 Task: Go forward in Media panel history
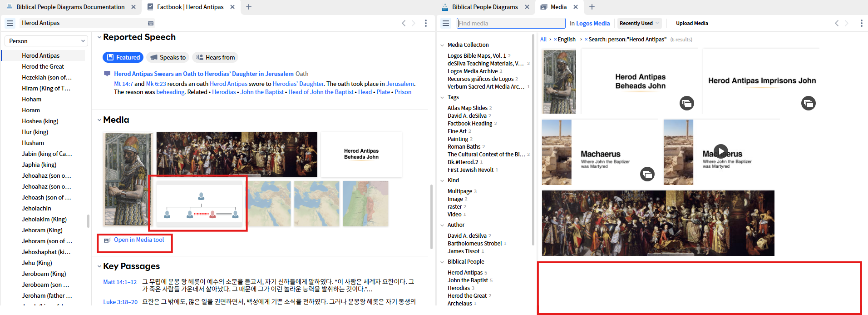(x=847, y=23)
